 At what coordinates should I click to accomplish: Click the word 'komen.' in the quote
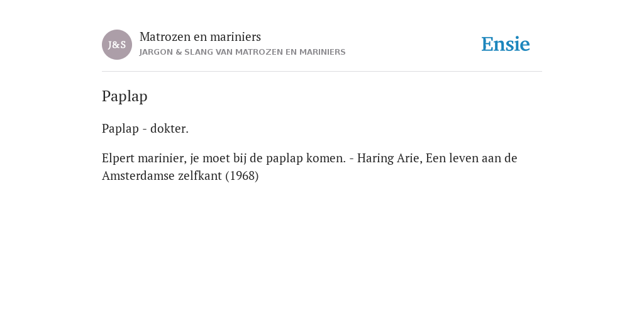click(x=326, y=158)
